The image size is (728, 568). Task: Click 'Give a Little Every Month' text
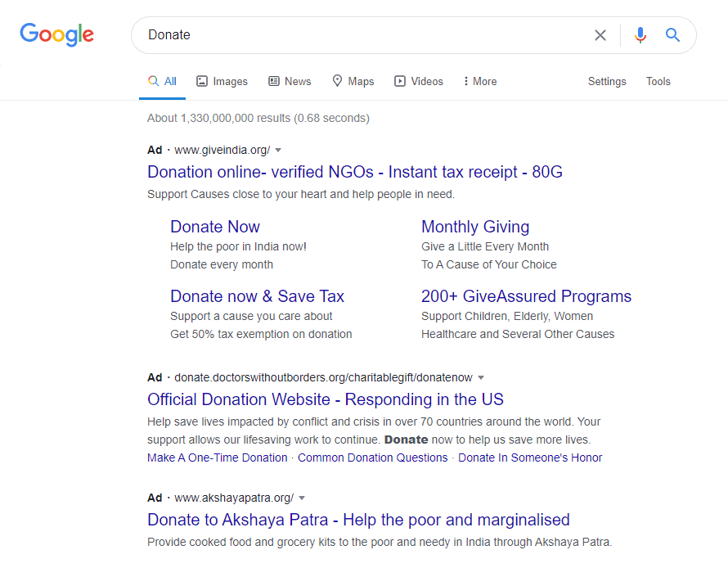pyautogui.click(x=485, y=246)
